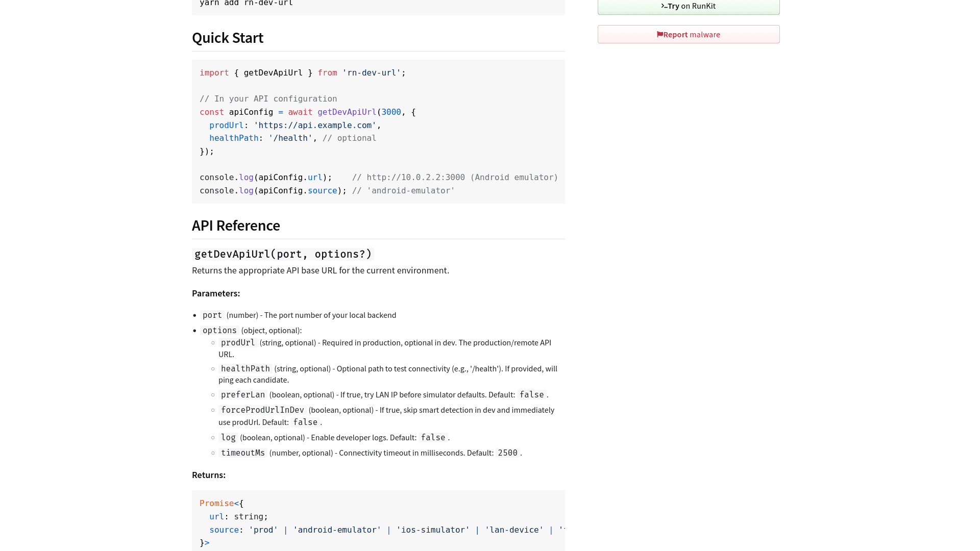Screen dimensions: 980x551
Task: Click the Try on RunKit button
Action: coord(688,6)
